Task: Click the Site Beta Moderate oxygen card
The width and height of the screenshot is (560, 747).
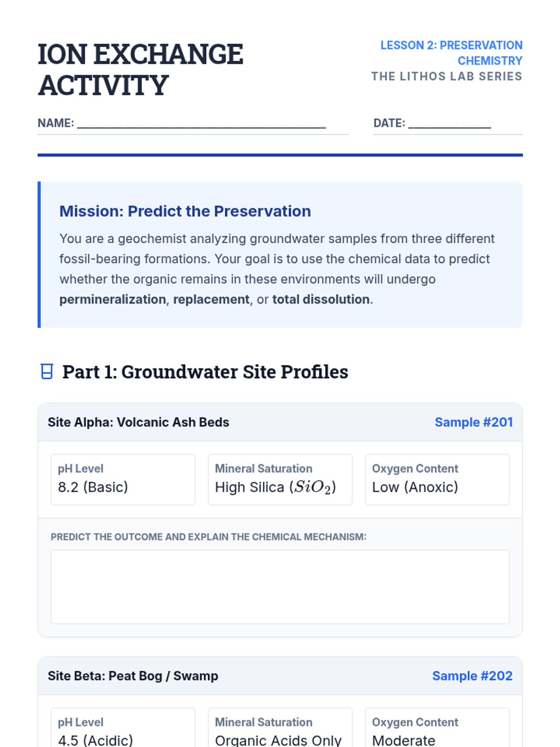Action: point(437,727)
